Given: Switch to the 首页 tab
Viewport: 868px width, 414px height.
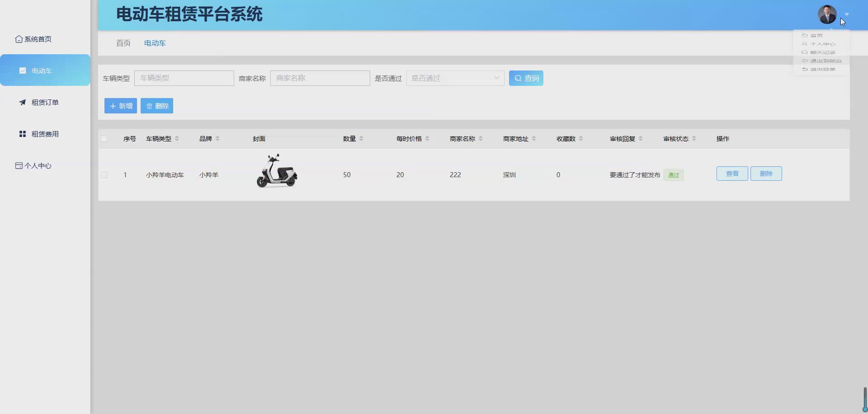Looking at the screenshot, I should pos(123,43).
